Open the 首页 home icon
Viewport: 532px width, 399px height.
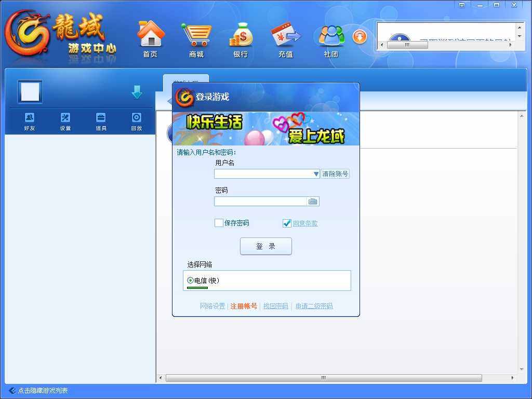coord(151,39)
